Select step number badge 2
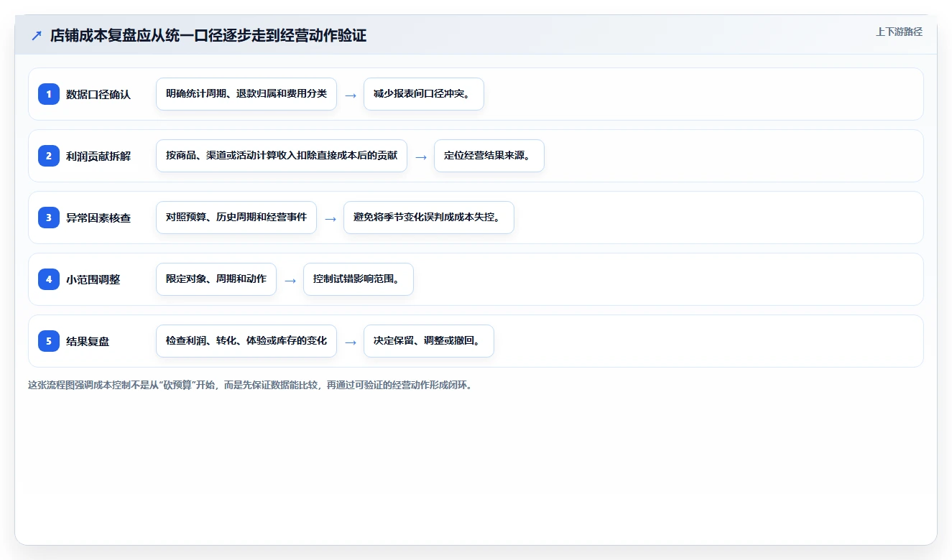Screen dimensions: 952x560 point(49,156)
